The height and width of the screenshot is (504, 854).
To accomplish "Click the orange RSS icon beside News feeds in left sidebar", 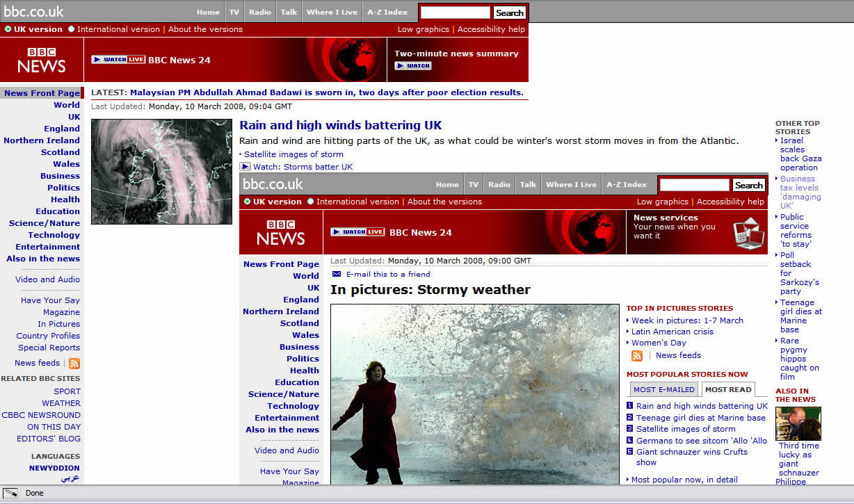I will (74, 363).
